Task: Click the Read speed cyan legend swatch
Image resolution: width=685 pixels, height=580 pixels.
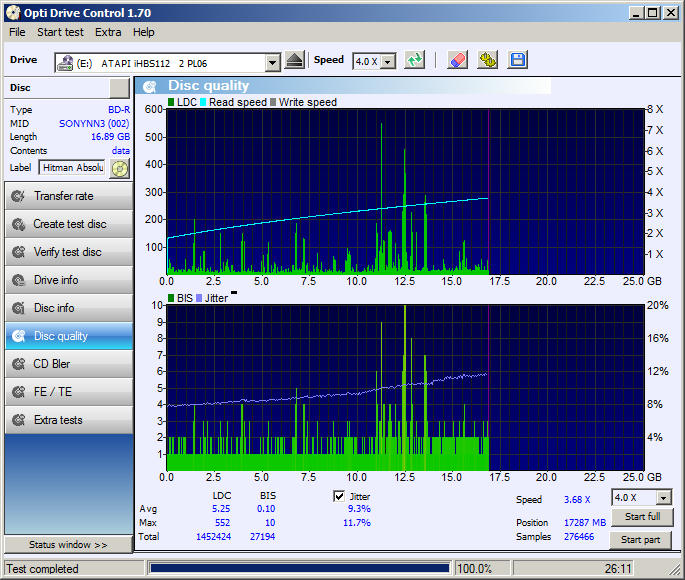Action: [203, 102]
